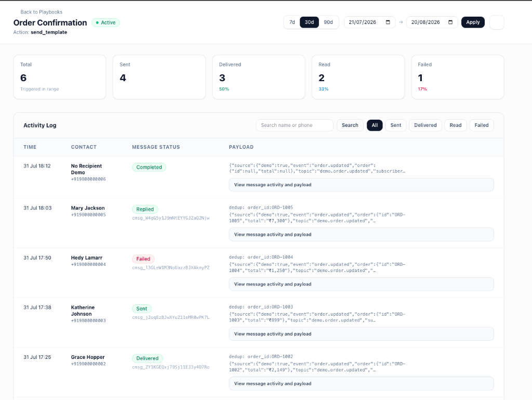Open the start date calendar picker icon
This screenshot has height=400, width=532.
click(388, 22)
